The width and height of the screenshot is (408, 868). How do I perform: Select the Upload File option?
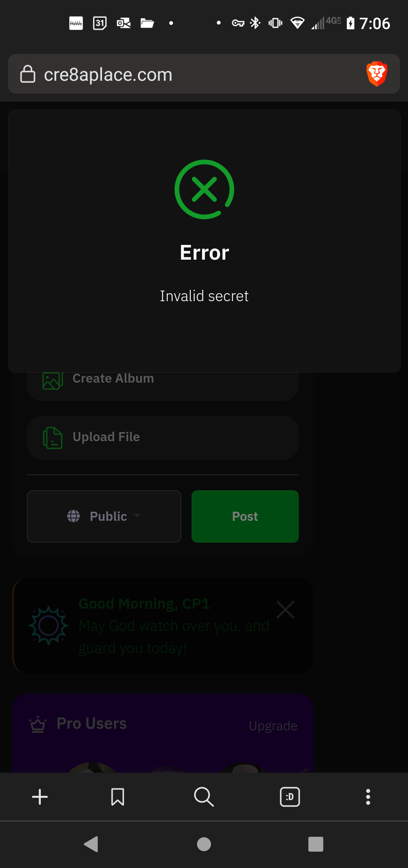coord(163,438)
